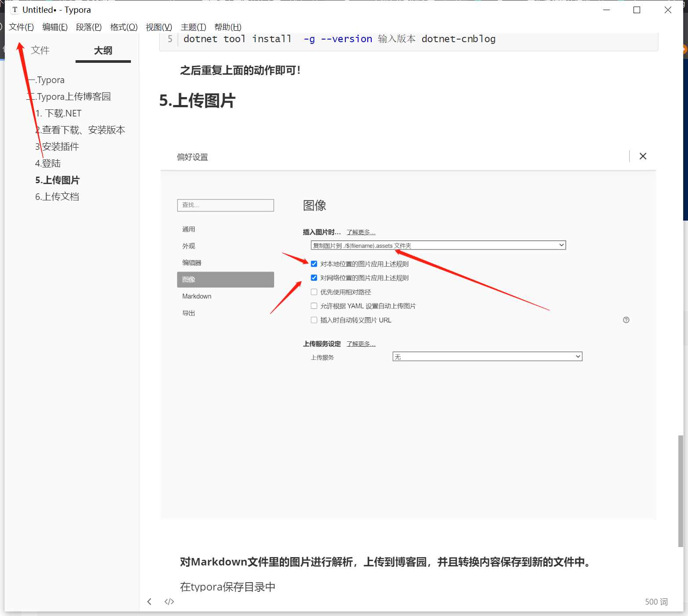The height and width of the screenshot is (616, 688).
Task: Open 了解更多 link beside 上传服务设定
Action: click(x=361, y=344)
